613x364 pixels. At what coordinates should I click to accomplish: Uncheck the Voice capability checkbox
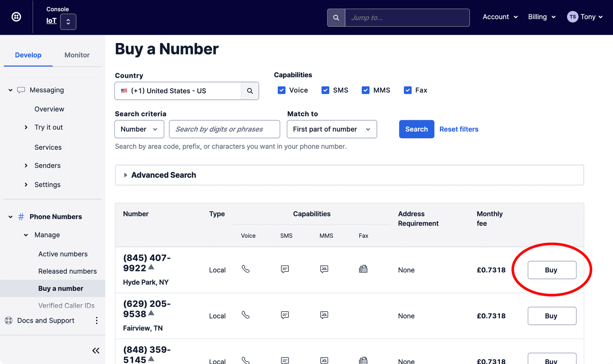point(281,90)
